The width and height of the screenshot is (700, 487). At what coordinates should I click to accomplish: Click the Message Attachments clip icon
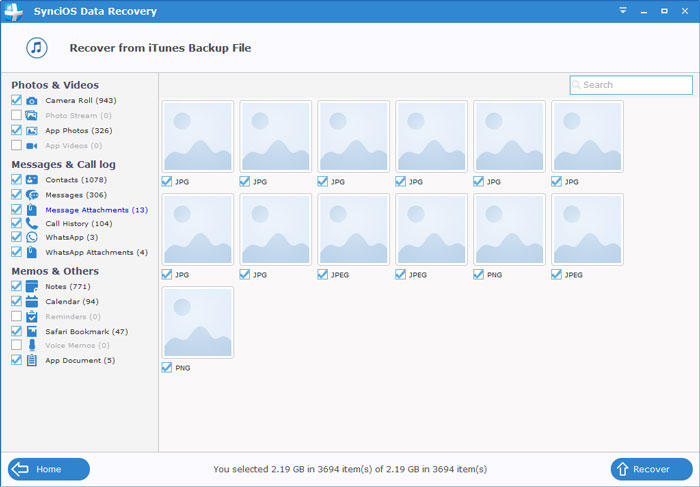pos(32,210)
